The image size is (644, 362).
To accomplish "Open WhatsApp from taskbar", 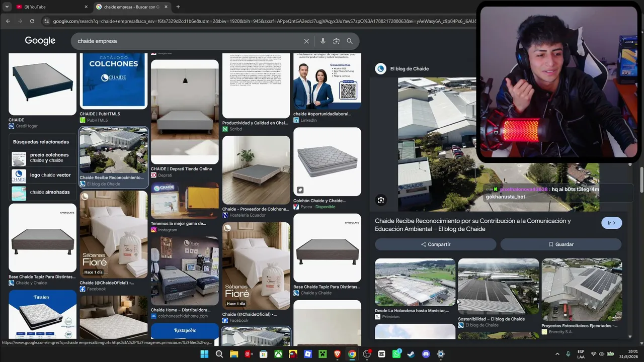I will pyautogui.click(x=396, y=354).
